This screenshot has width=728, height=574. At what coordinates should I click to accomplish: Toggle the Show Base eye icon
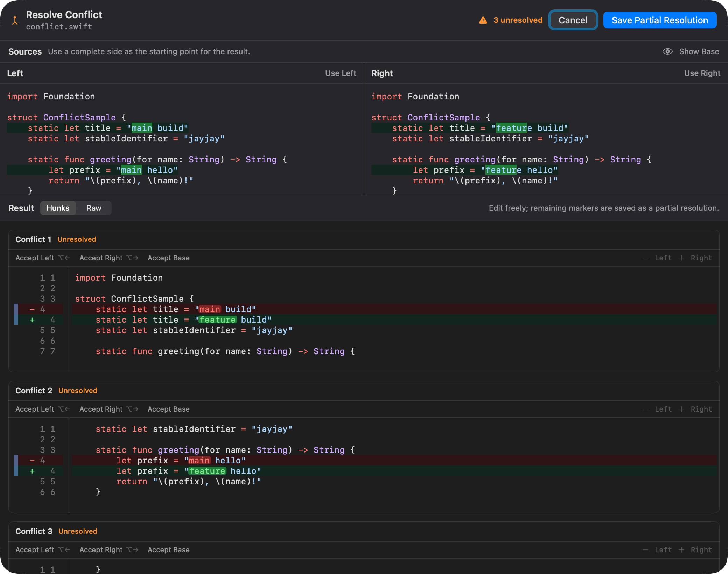(667, 51)
